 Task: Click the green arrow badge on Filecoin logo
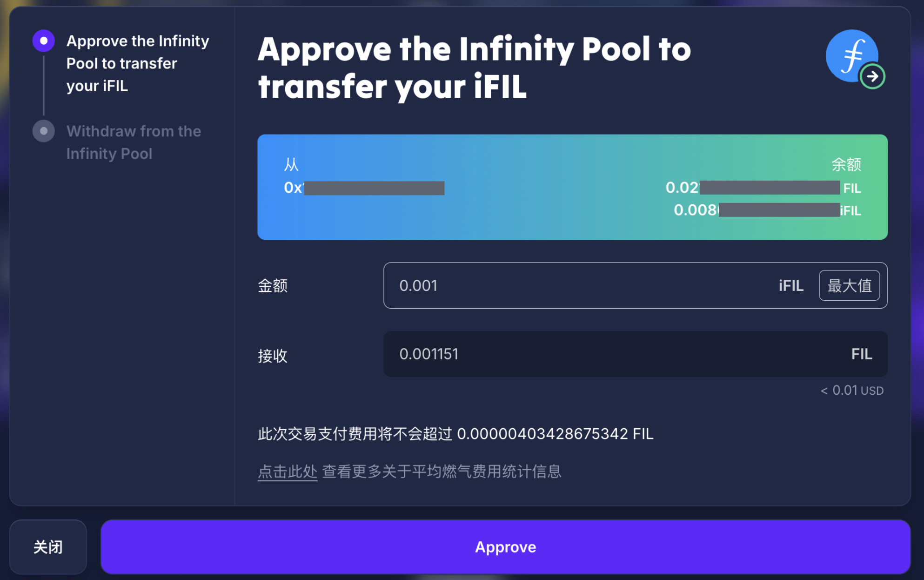872,76
